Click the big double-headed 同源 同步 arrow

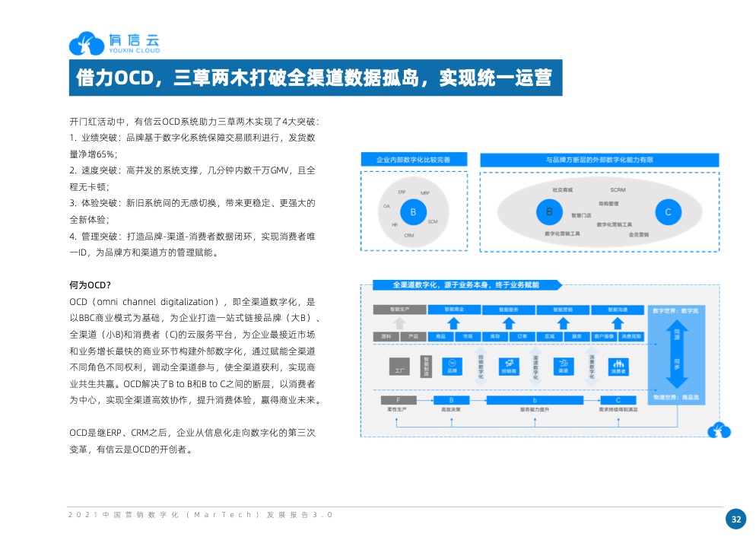pos(676,354)
